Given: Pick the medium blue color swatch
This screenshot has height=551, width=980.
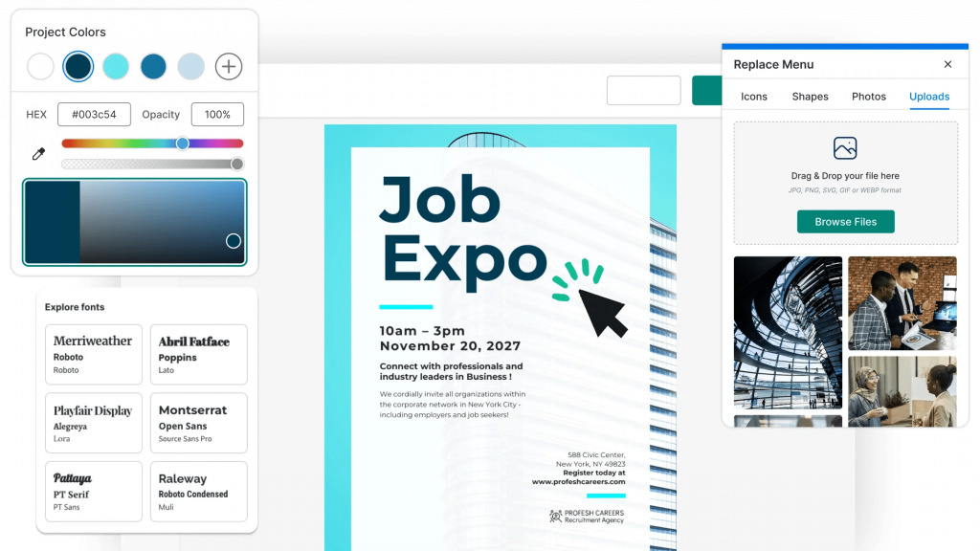Looking at the screenshot, I should tap(153, 66).
